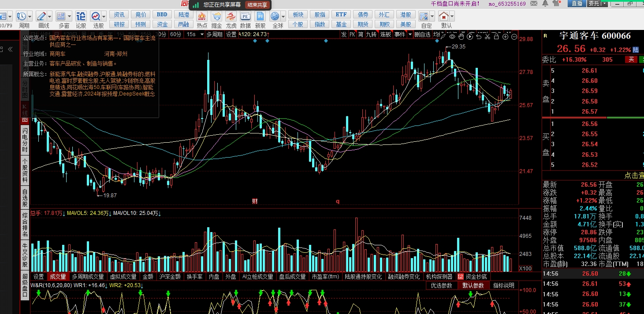Click the chart lock icon
Image resolution: width=644 pixels, height=314 pixels.
coord(496,37)
